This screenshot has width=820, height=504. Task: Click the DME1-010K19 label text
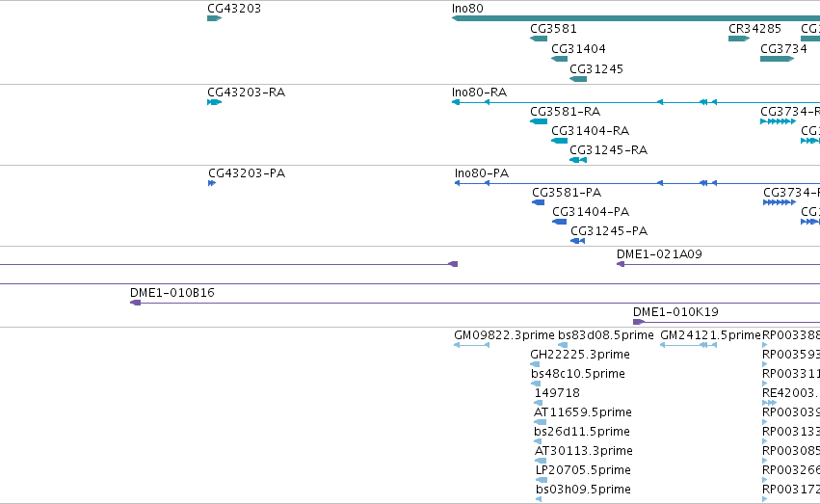[x=675, y=312]
